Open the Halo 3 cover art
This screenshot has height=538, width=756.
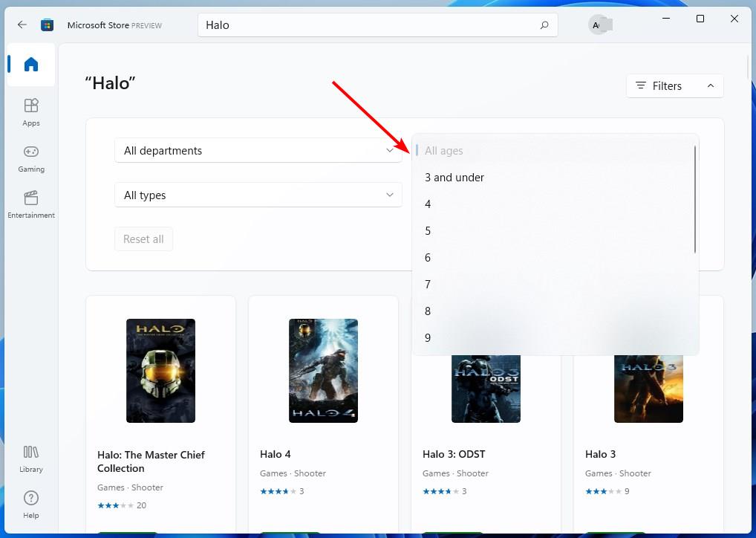click(x=648, y=389)
